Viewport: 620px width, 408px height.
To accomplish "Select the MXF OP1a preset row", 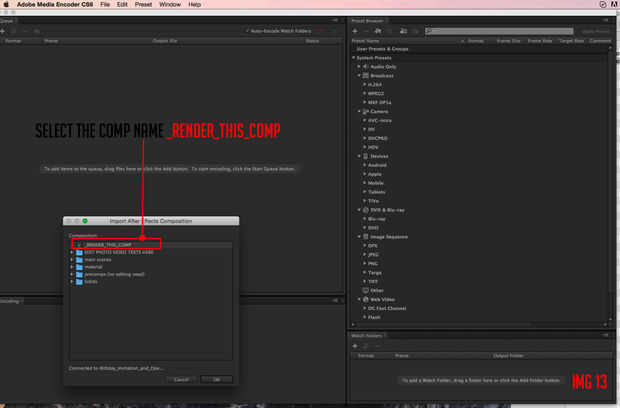I will click(x=479, y=102).
